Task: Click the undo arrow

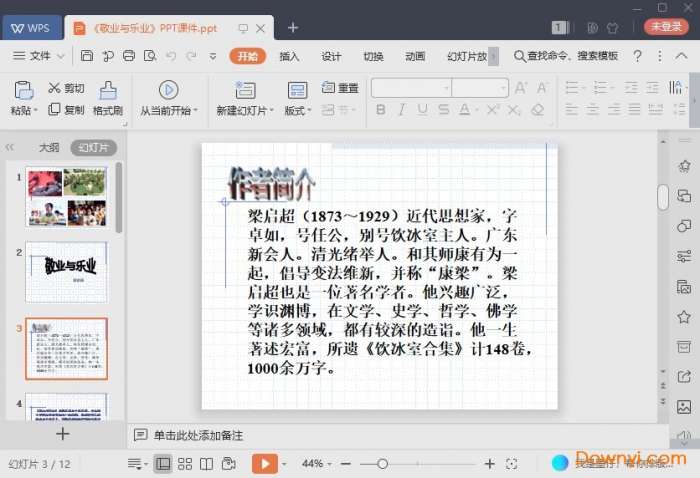Action: (x=171, y=56)
